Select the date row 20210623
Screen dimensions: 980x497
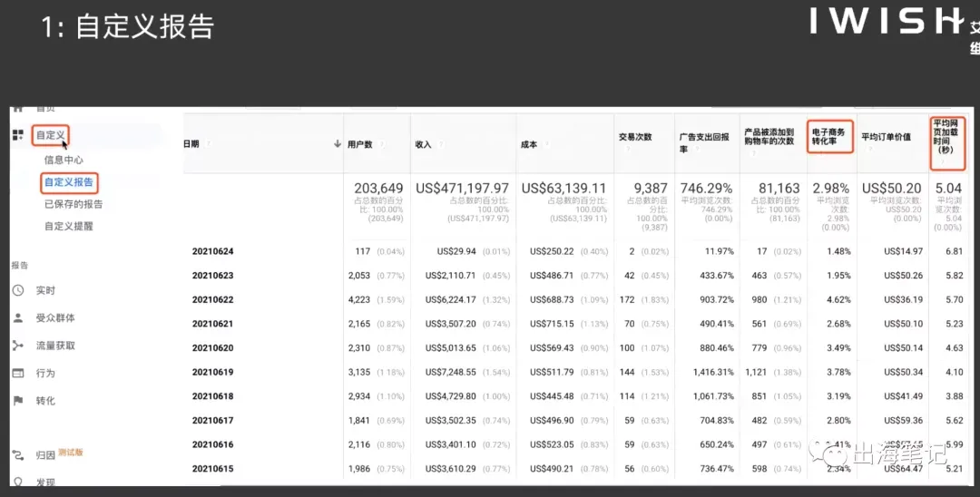point(212,276)
